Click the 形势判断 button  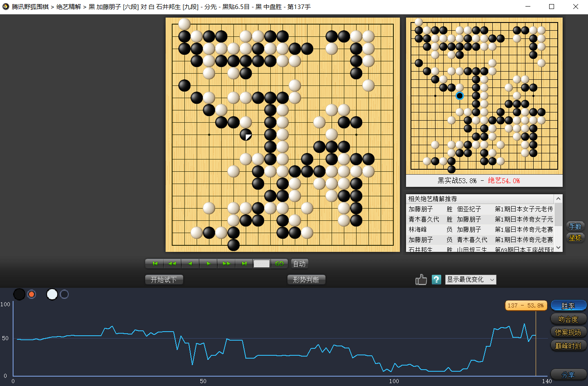pos(306,280)
